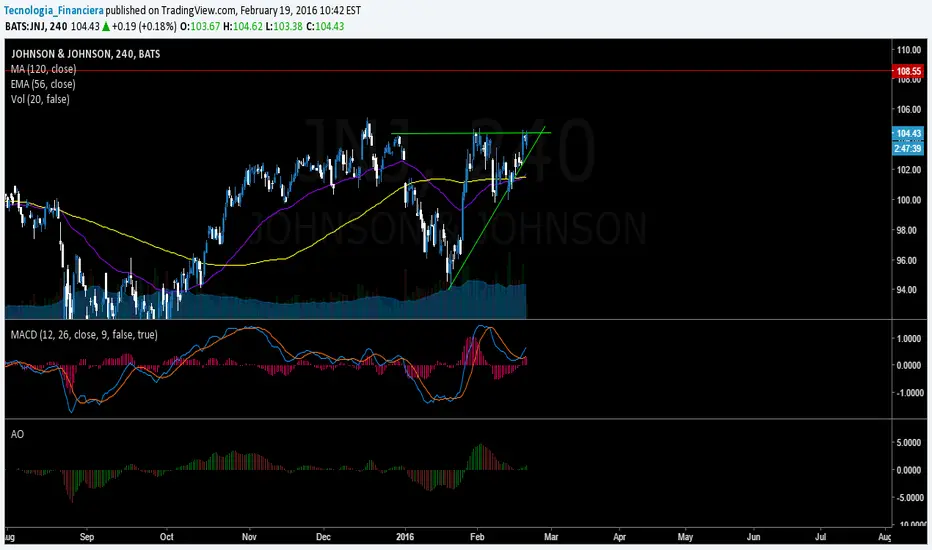Click the Feb label on time axis
Viewport: 932px width, 550px height.
[477, 537]
